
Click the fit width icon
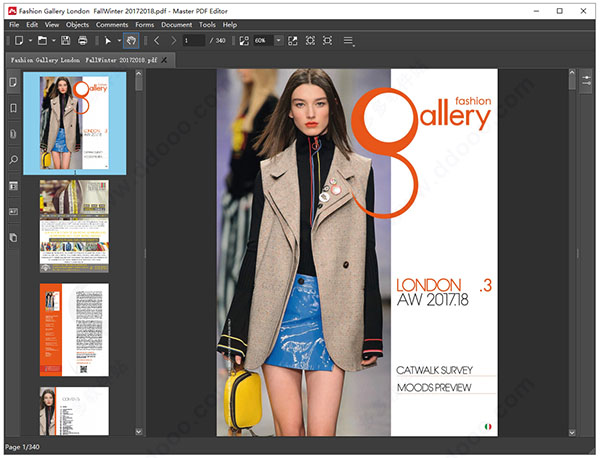[328, 41]
